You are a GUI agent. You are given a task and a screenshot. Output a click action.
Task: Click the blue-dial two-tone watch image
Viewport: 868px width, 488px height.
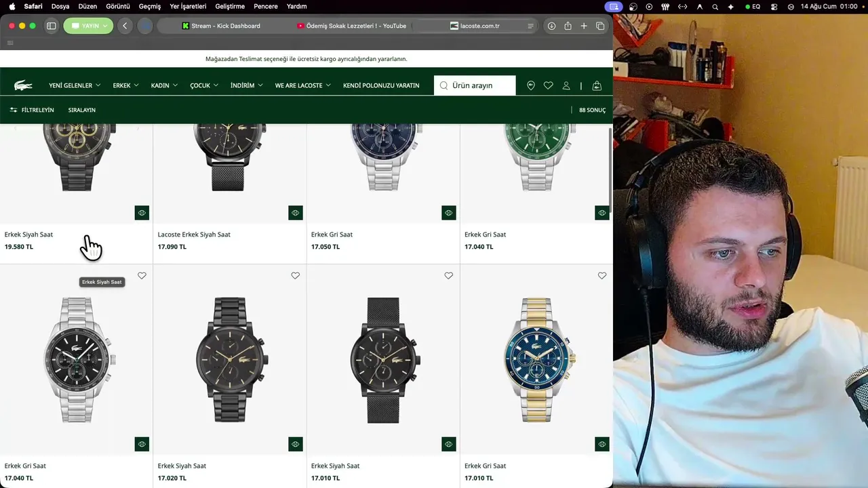click(536, 359)
